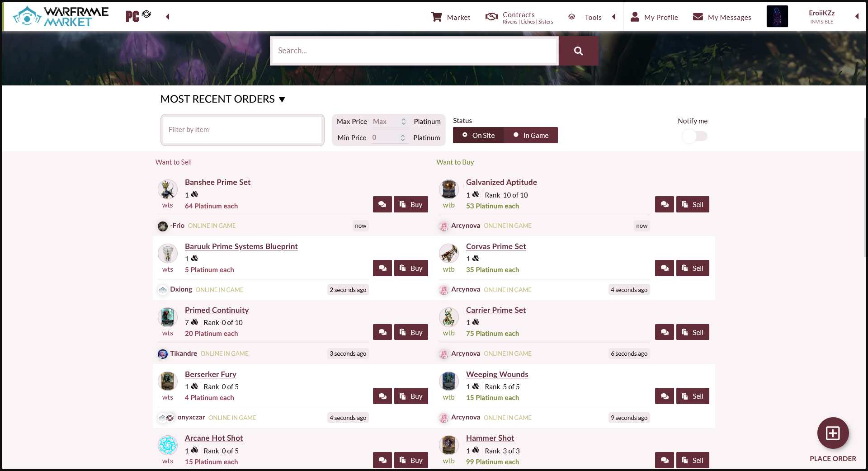The height and width of the screenshot is (471, 868).
Task: Click the Hammer Shot mod icon
Action: (x=449, y=445)
